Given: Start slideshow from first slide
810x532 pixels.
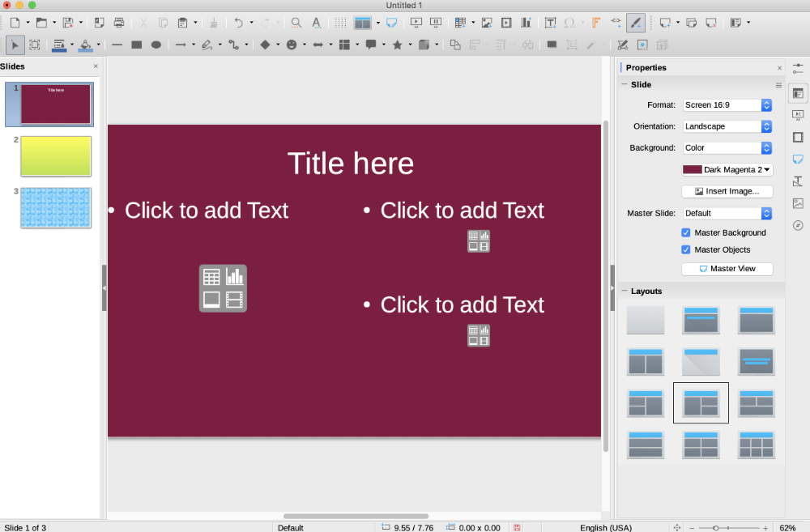Looking at the screenshot, I should click(x=416, y=23).
